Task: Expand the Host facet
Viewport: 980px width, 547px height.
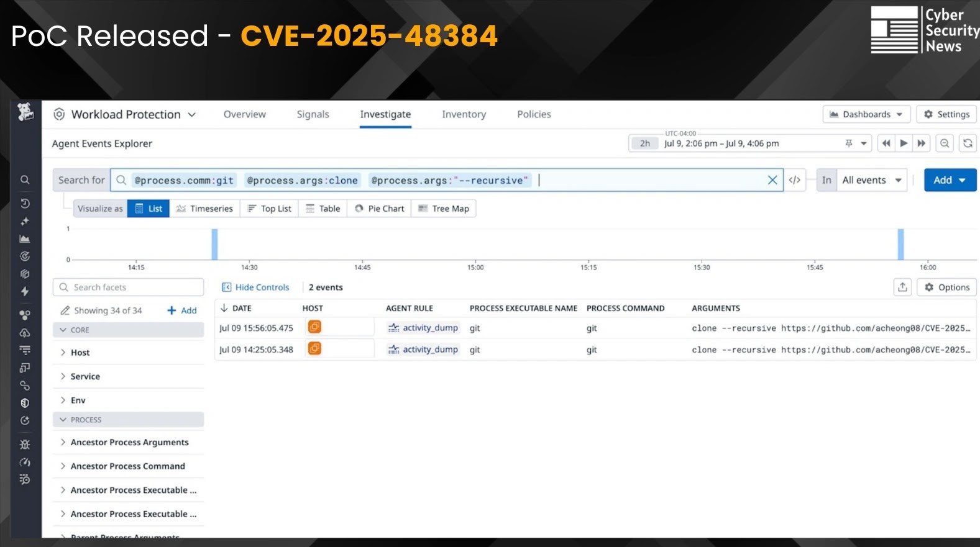Action: click(129, 353)
